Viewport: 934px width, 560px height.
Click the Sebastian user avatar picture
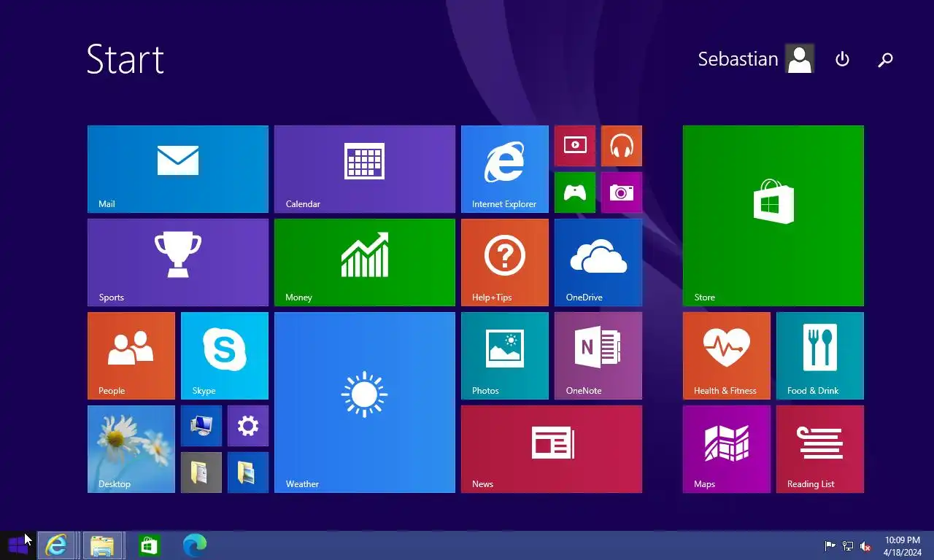[x=800, y=59]
